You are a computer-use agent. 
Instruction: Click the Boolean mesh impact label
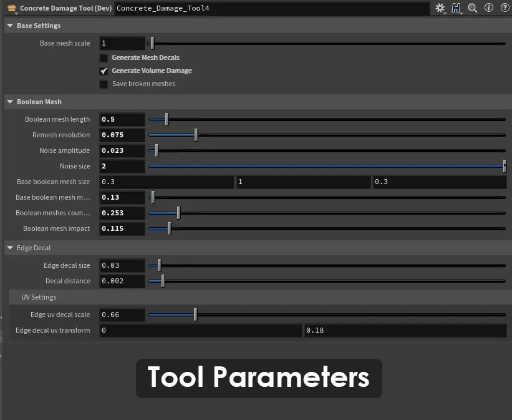(57, 228)
